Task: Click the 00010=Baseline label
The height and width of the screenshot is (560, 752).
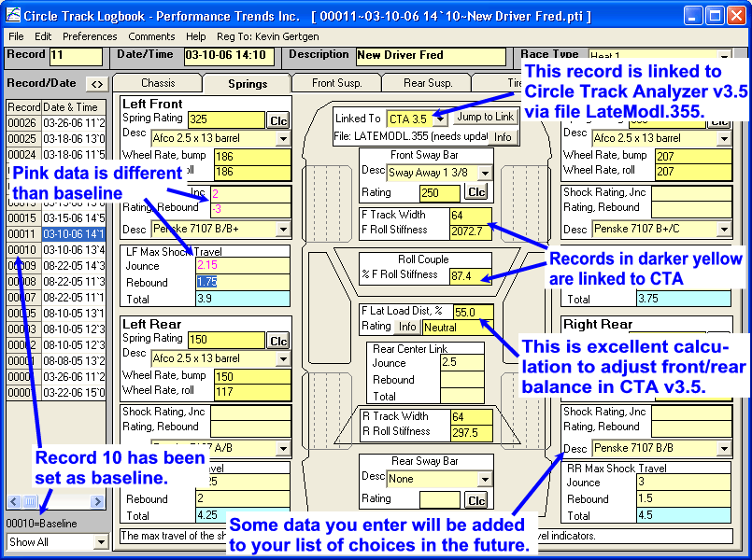Action: click(x=42, y=524)
